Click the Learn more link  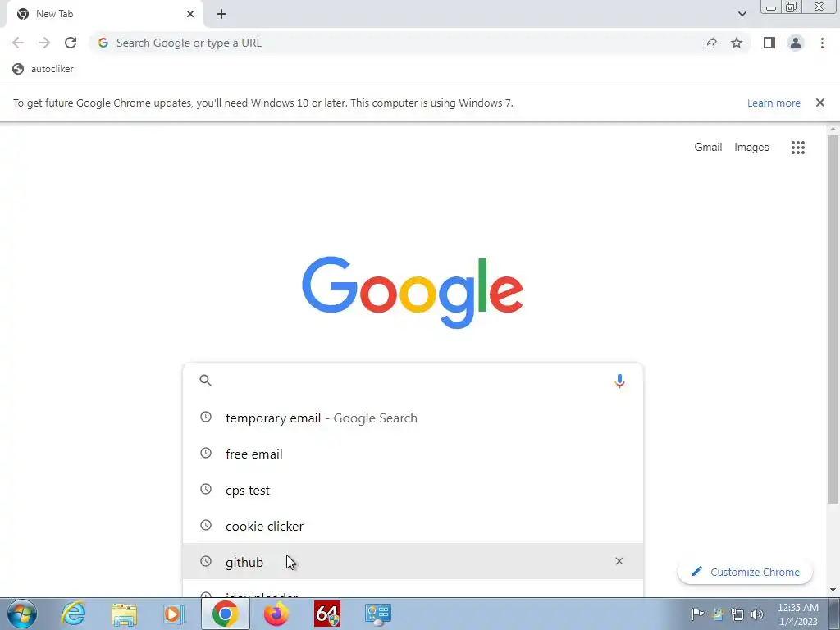tap(774, 103)
